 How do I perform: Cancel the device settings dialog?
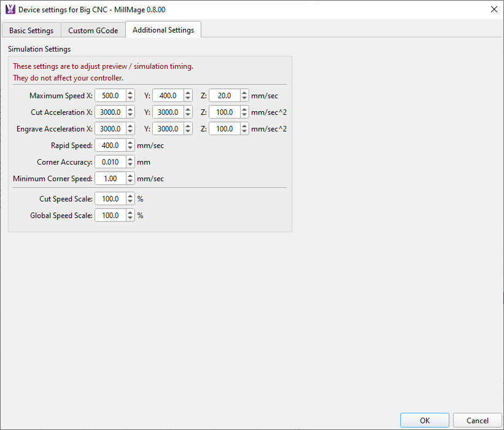477,421
